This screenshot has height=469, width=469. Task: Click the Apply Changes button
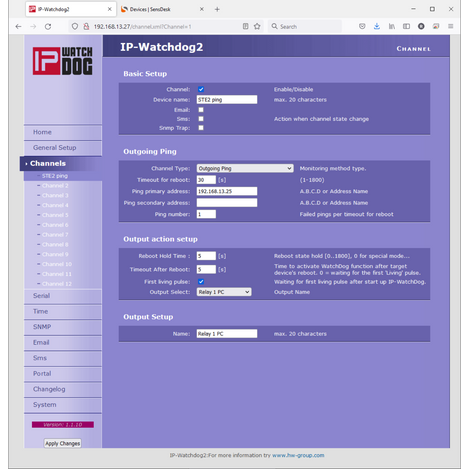pyautogui.click(x=63, y=443)
